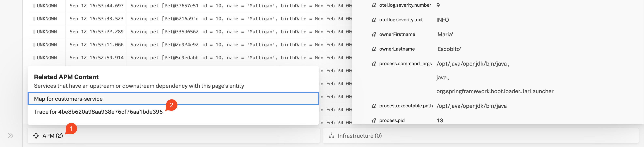Click type icon beside otel.log.severity.text
The height and width of the screenshot is (147, 644).
374,19
